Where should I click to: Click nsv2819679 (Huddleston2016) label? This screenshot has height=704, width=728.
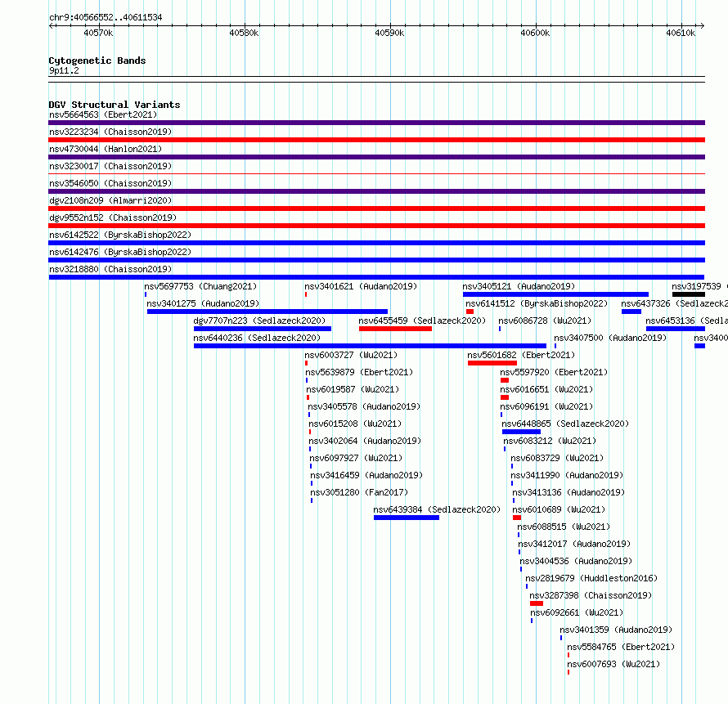tap(591, 578)
